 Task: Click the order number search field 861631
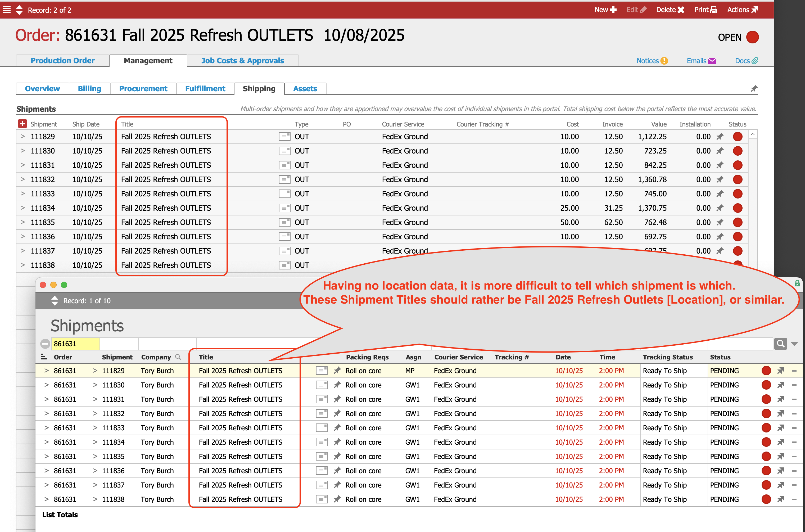pyautogui.click(x=75, y=344)
